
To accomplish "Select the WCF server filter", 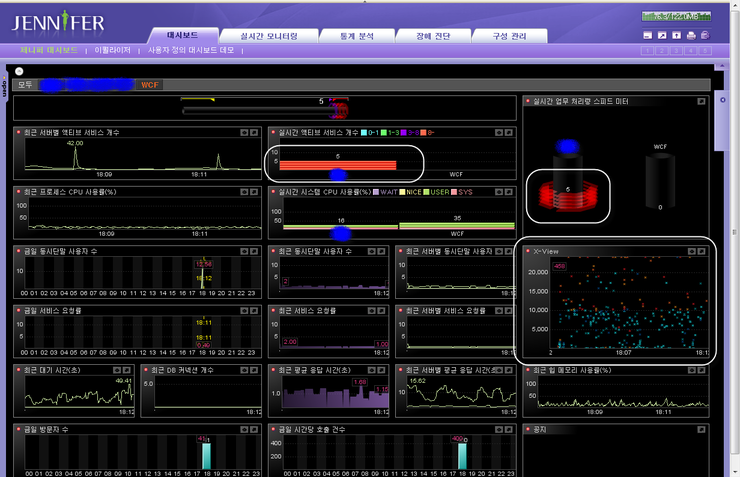I will point(150,85).
